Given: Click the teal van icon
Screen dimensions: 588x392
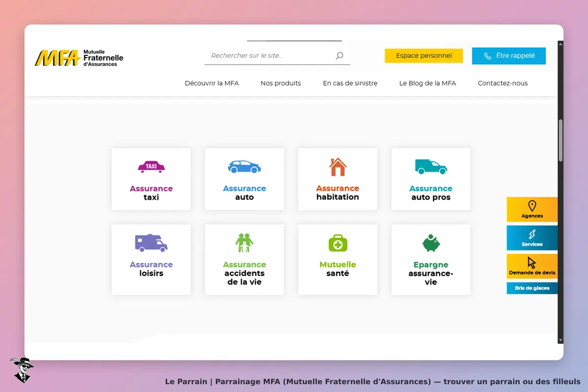Looking at the screenshot, I should click(x=431, y=167).
